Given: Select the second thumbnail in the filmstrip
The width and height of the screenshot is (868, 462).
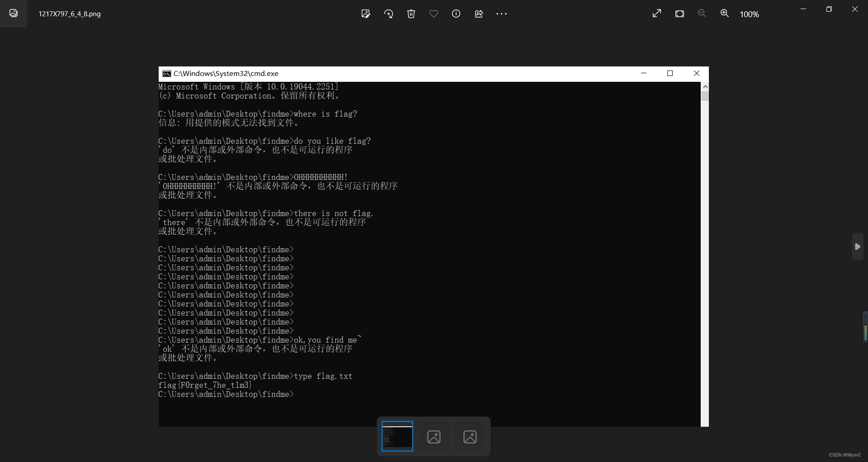Looking at the screenshot, I should (x=434, y=437).
